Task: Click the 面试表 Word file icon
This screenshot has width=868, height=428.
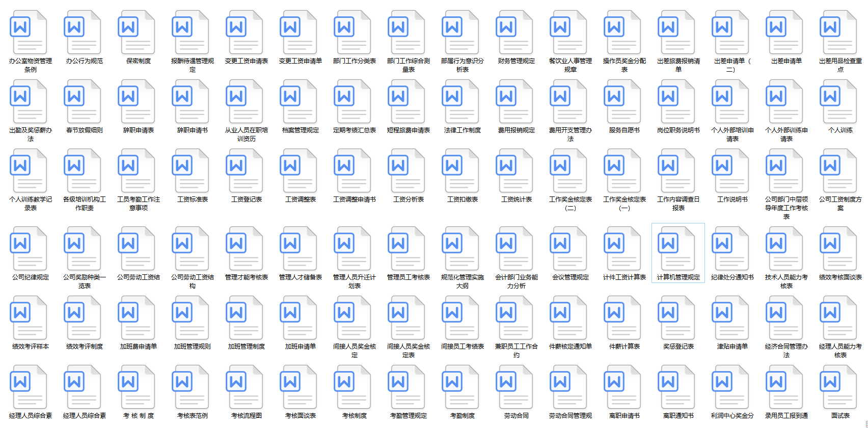Action: [838, 387]
